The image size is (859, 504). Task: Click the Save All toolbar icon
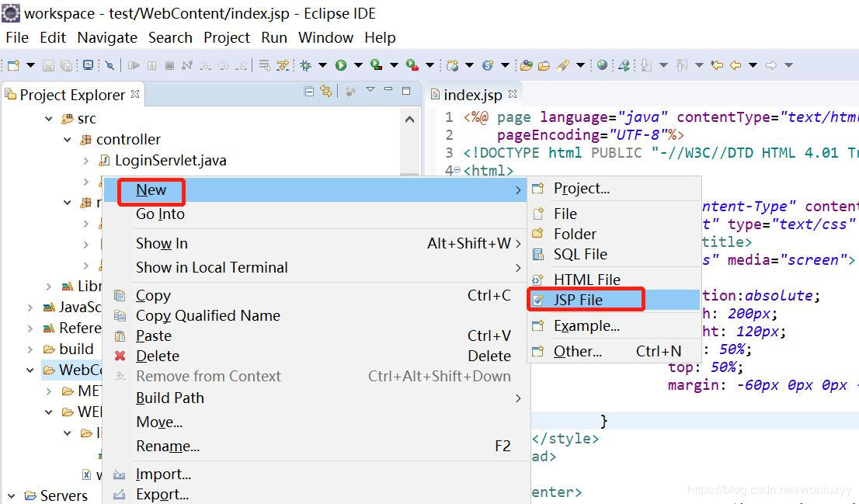pyautogui.click(x=66, y=65)
